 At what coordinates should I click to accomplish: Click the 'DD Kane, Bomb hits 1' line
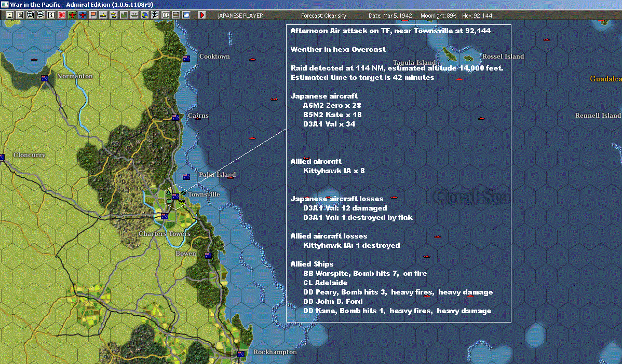pos(397,311)
